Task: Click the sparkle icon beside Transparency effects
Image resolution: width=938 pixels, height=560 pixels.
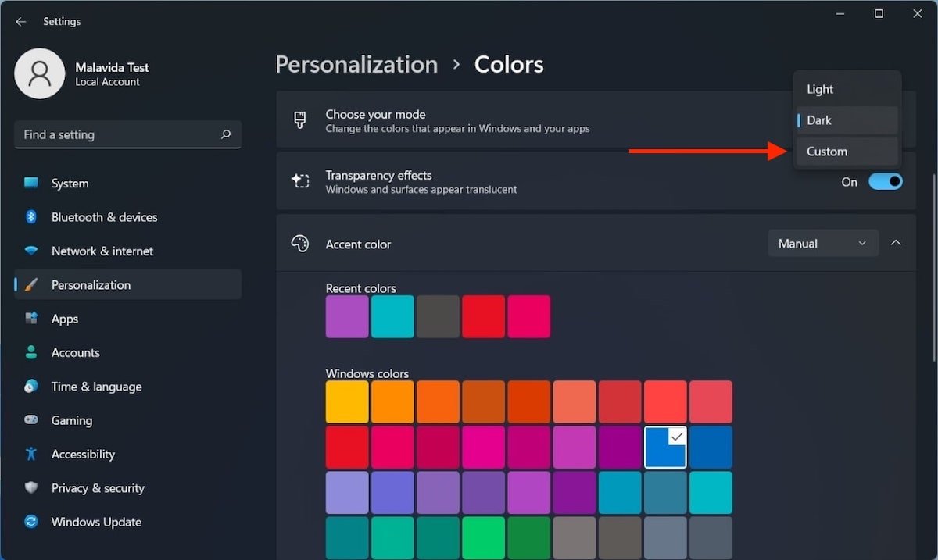Action: [300, 181]
